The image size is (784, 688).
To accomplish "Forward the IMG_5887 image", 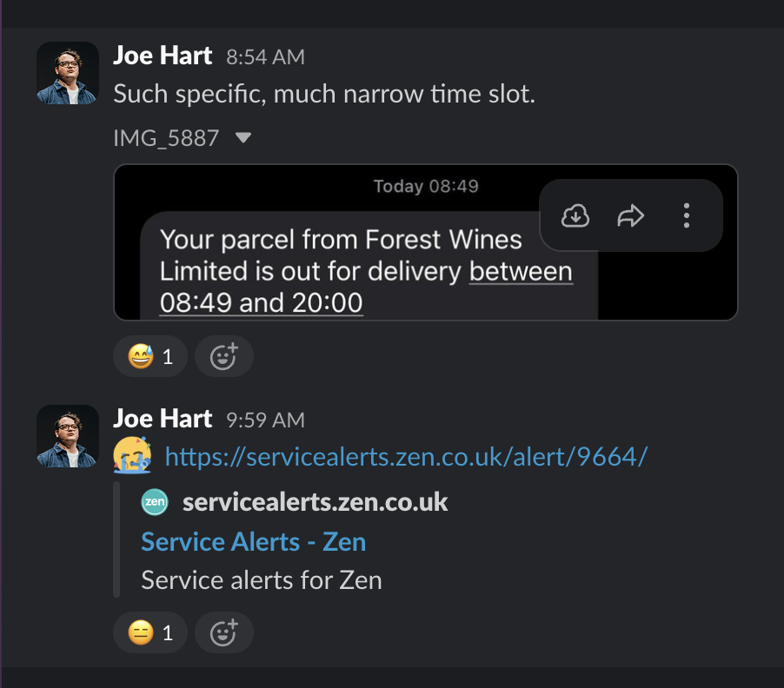I will [630, 214].
